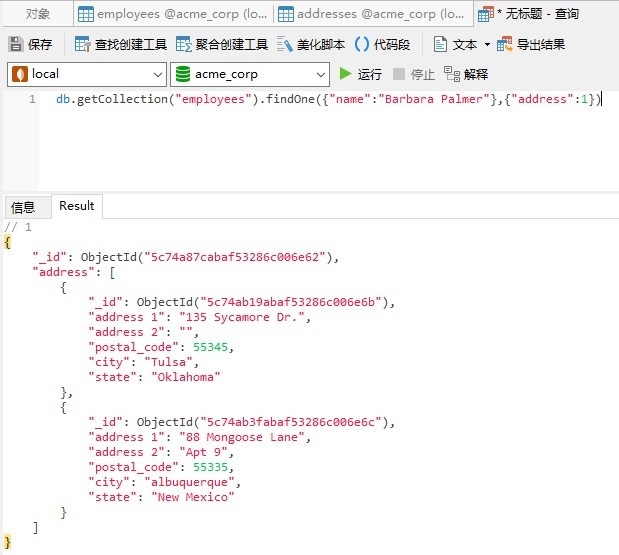Click the Stop (停止) button

414,74
